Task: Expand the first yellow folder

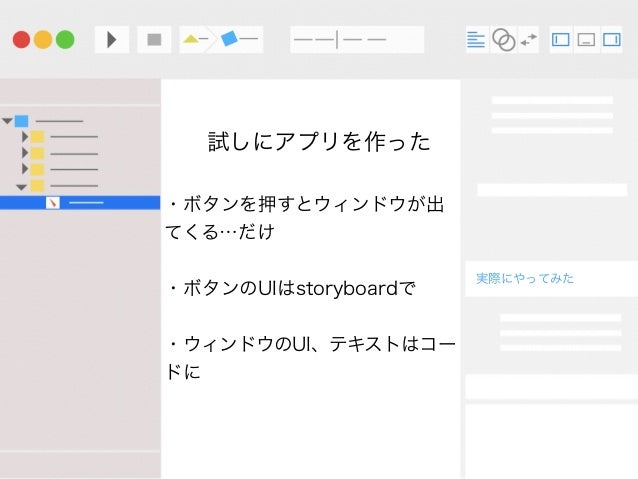Action: pos(25,137)
